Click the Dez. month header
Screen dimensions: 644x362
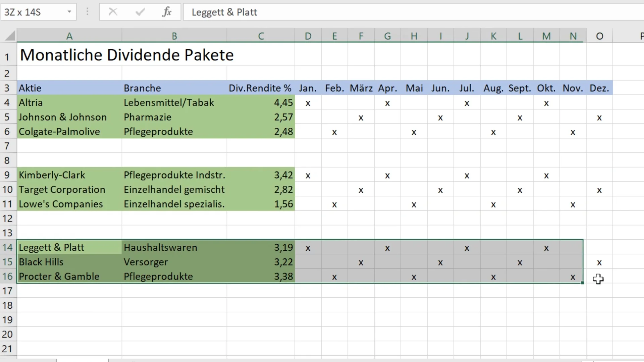(599, 88)
